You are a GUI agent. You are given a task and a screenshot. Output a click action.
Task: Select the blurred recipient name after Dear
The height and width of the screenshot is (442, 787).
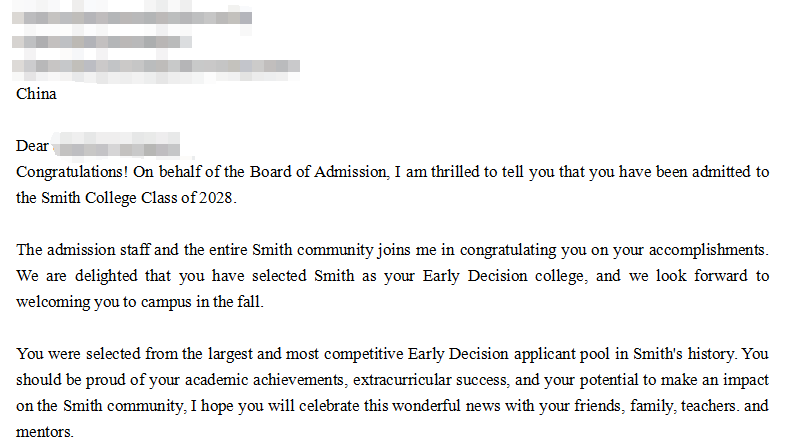pos(116,146)
